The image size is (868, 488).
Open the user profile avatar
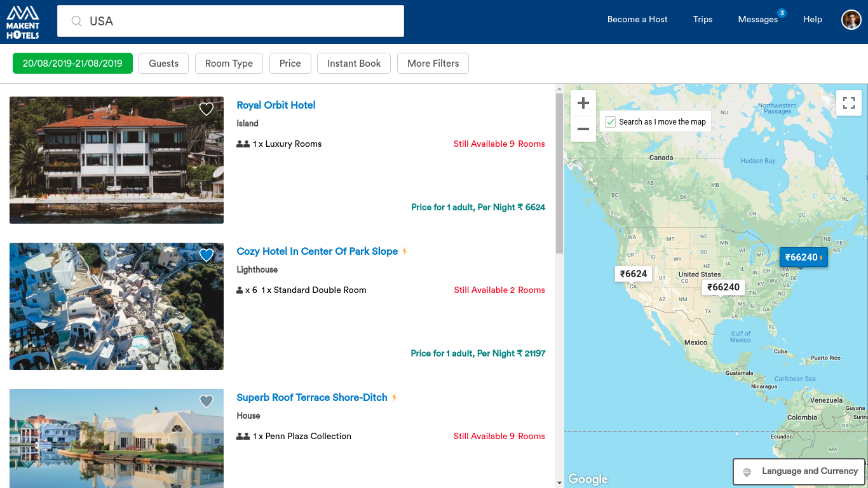coord(851,20)
